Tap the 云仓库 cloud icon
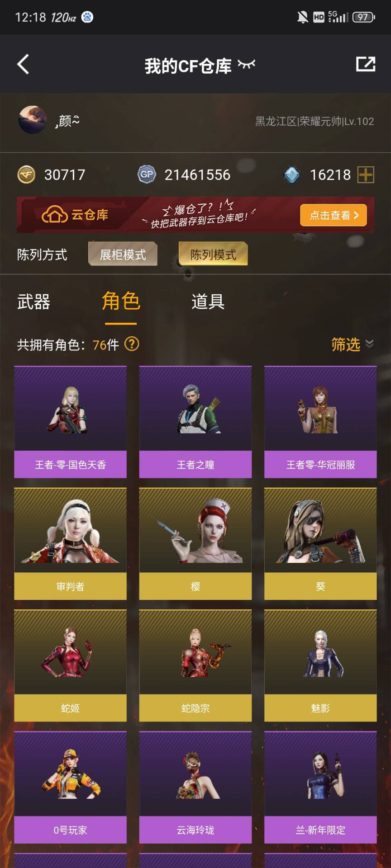The image size is (391, 868). tap(54, 215)
